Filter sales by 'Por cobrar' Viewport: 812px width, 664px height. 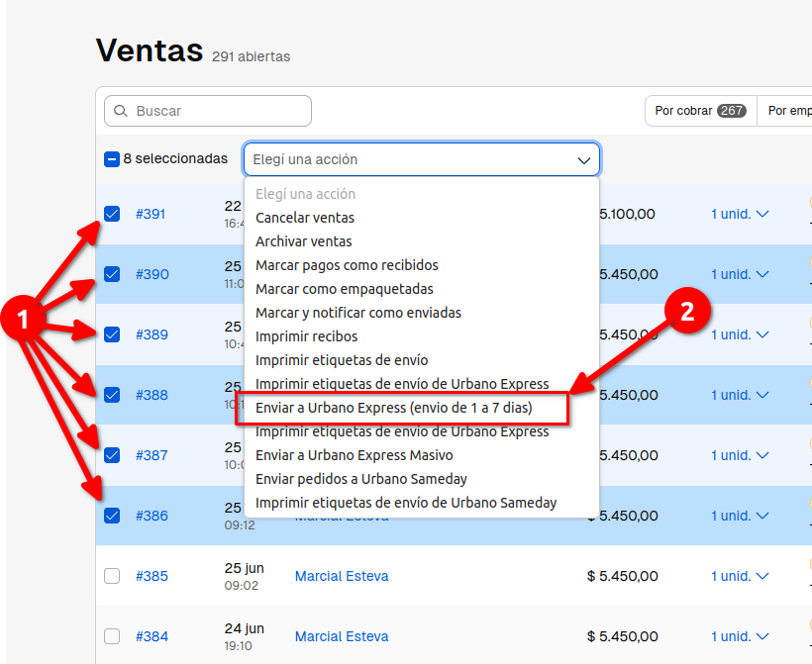tap(700, 111)
